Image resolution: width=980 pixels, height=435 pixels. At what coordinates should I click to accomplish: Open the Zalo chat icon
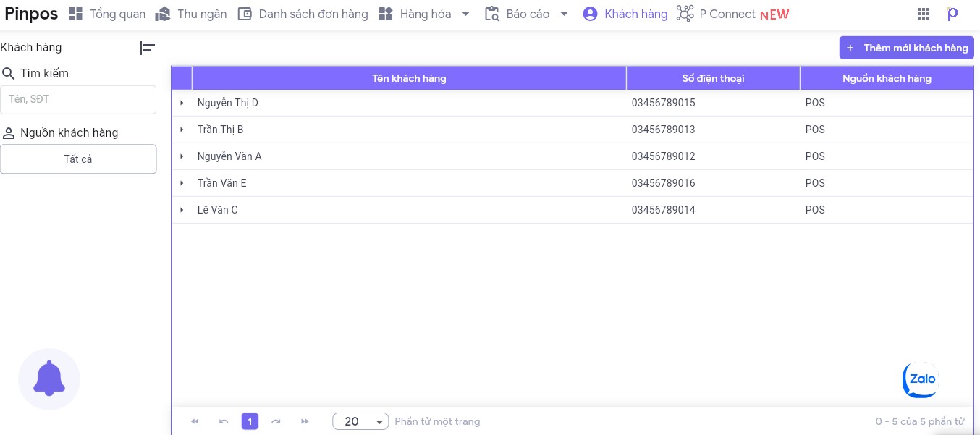(x=921, y=379)
